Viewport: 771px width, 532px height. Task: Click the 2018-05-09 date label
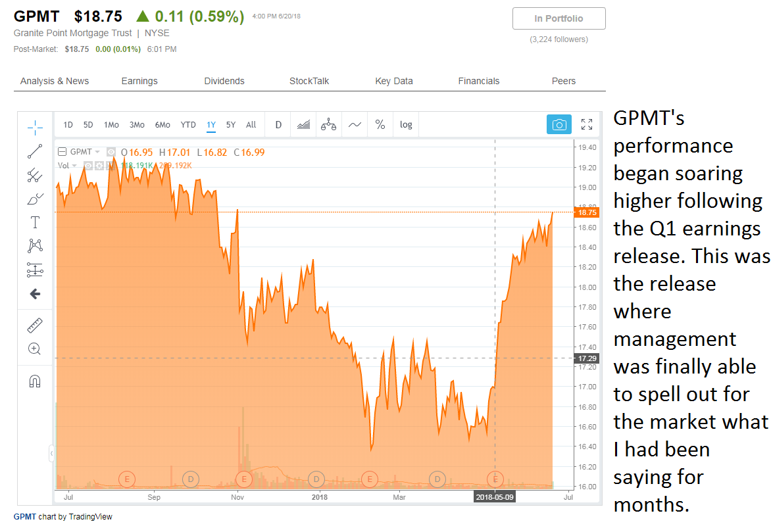click(x=495, y=497)
